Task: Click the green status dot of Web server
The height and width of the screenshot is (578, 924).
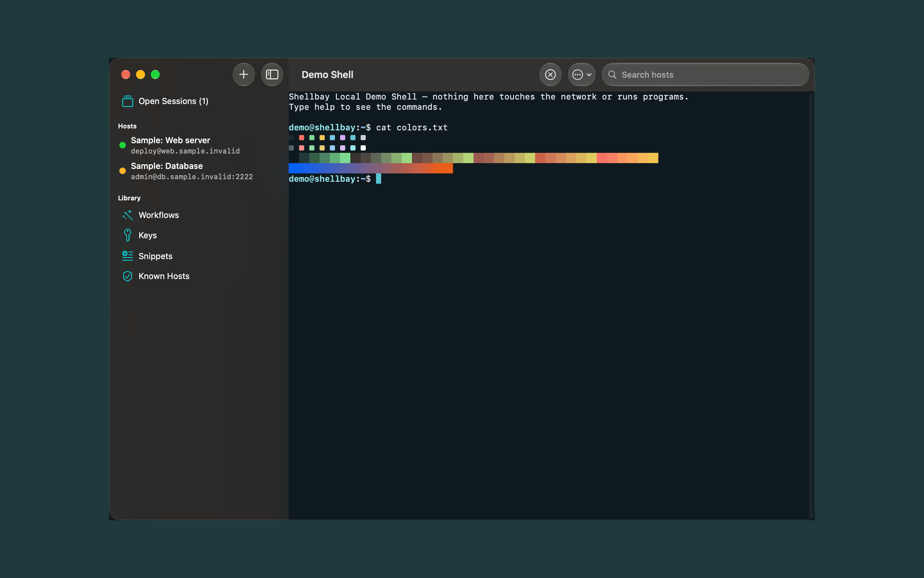Action: coord(123,145)
